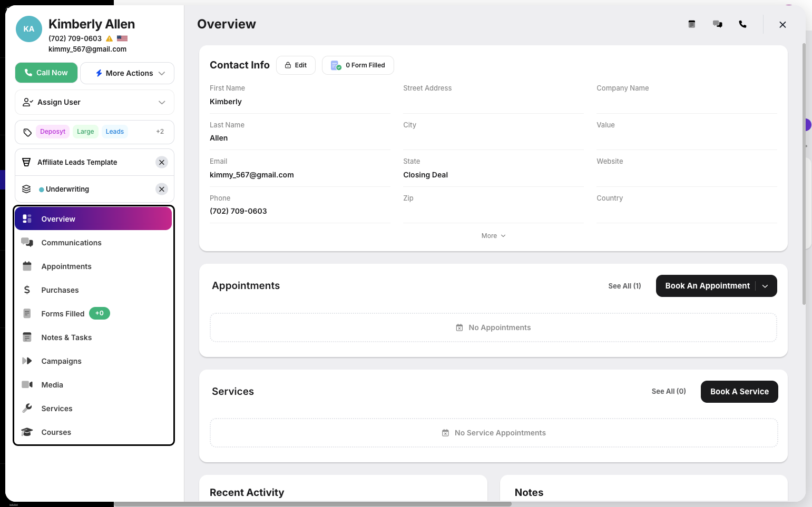Open the Communications section
The height and width of the screenshot is (507, 812).
(93, 243)
